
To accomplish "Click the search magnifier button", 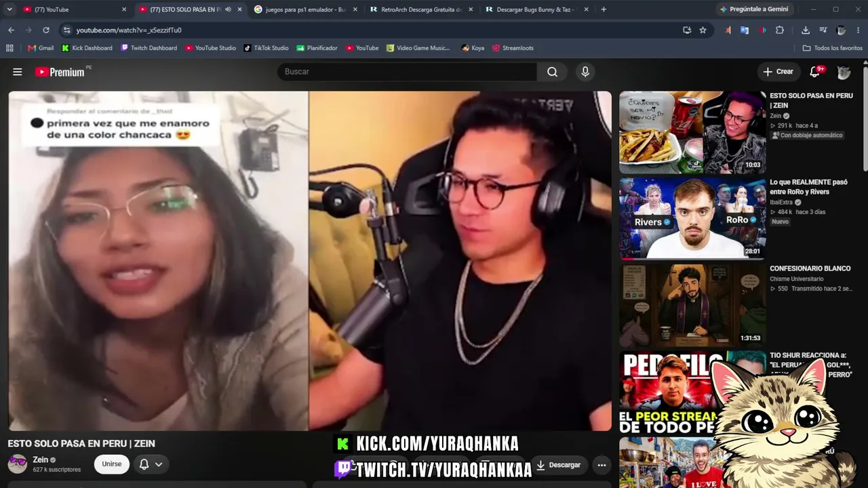I will point(553,72).
